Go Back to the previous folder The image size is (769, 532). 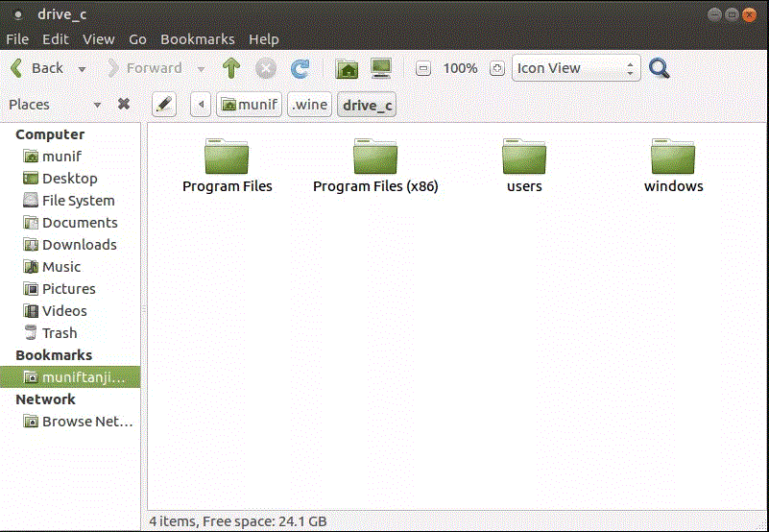pyautogui.click(x=37, y=68)
